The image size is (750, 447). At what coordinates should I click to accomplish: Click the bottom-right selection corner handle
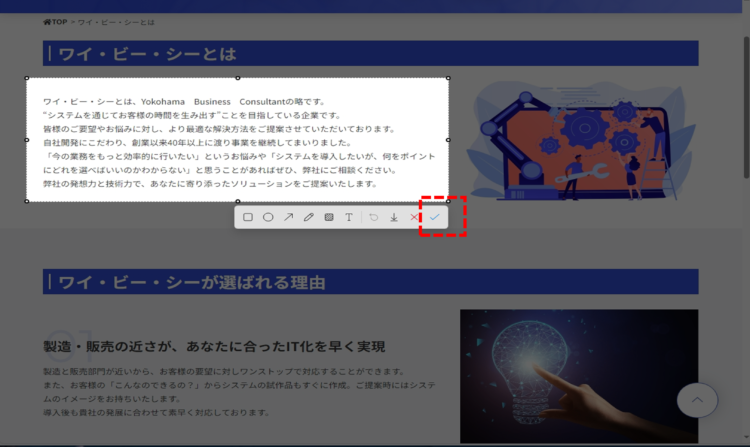pos(448,201)
